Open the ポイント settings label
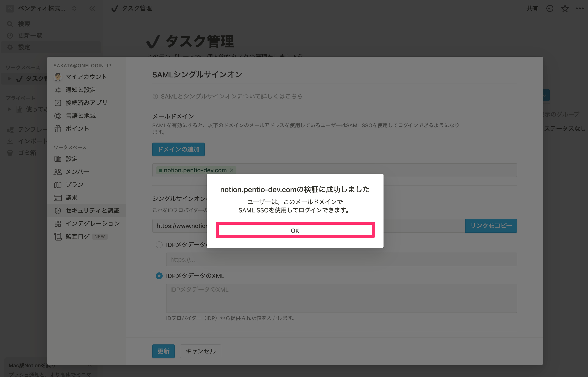588x377 pixels. (x=77, y=129)
